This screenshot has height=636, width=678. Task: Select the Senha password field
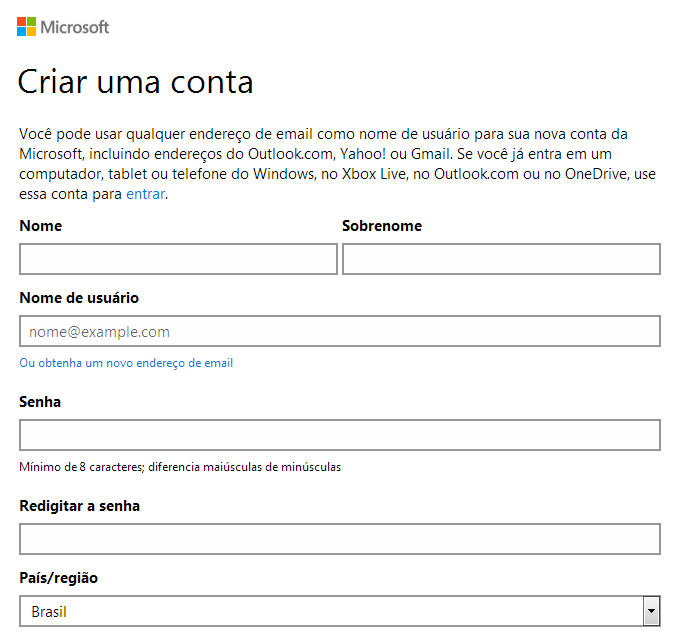point(340,435)
